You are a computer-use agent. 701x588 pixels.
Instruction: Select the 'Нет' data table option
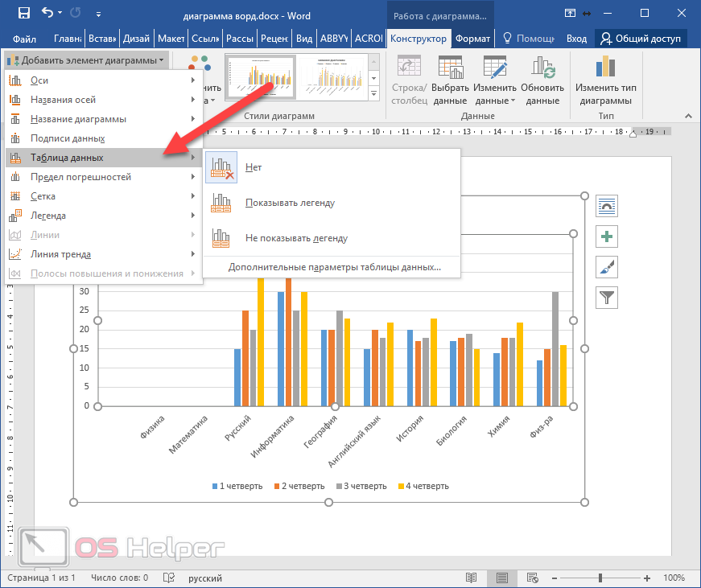pos(254,167)
